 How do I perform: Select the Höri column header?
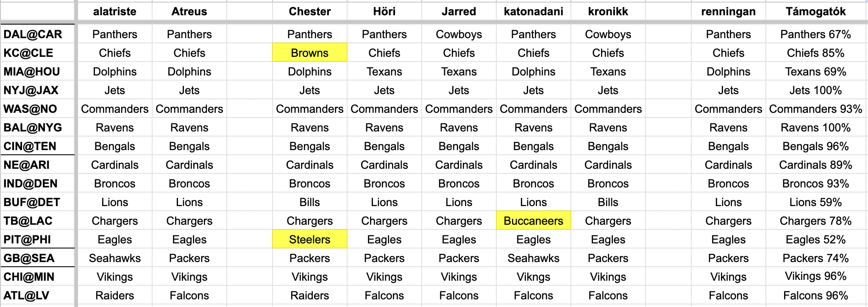pyautogui.click(x=384, y=11)
